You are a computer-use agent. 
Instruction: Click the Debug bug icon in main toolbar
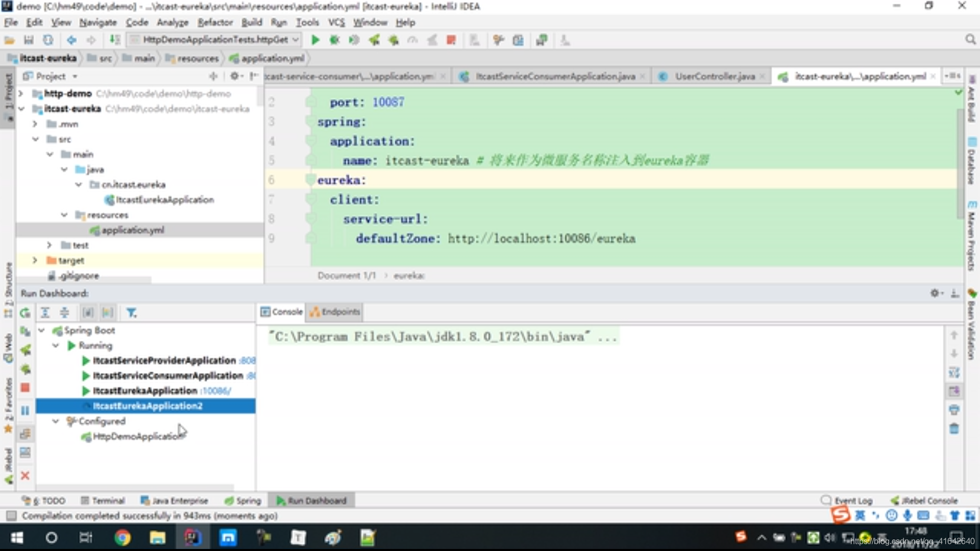point(334,40)
